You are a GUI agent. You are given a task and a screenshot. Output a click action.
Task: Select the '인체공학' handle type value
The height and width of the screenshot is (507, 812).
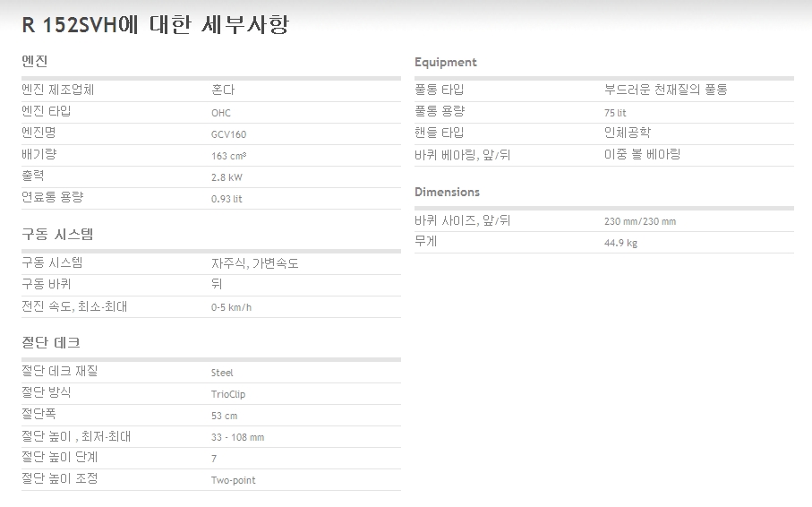tap(627, 133)
